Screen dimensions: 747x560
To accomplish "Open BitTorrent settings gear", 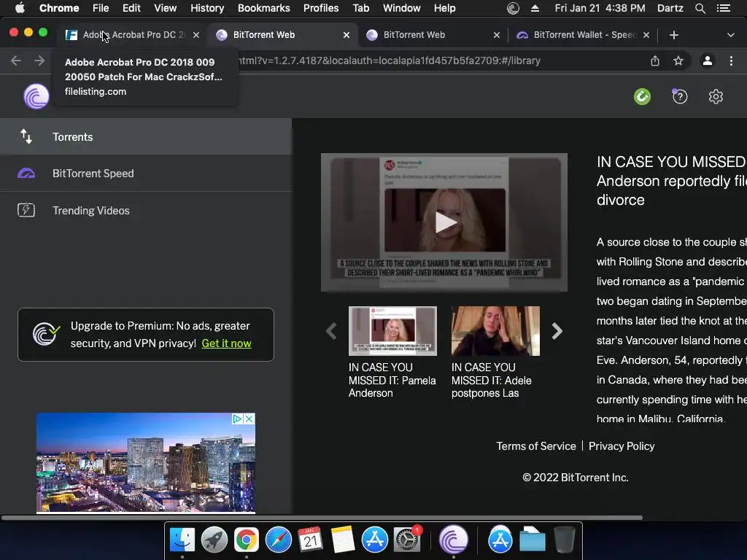I will tap(716, 97).
